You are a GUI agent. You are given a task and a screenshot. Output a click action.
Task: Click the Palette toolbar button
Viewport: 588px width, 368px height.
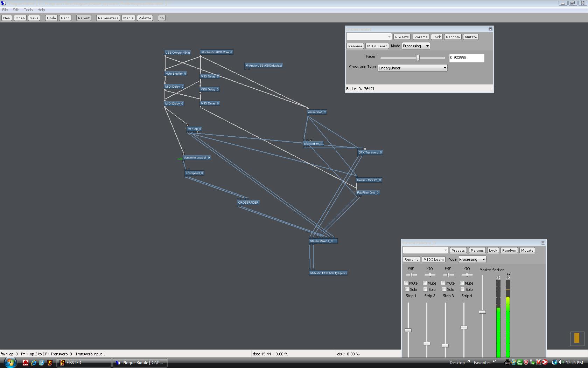(x=145, y=18)
